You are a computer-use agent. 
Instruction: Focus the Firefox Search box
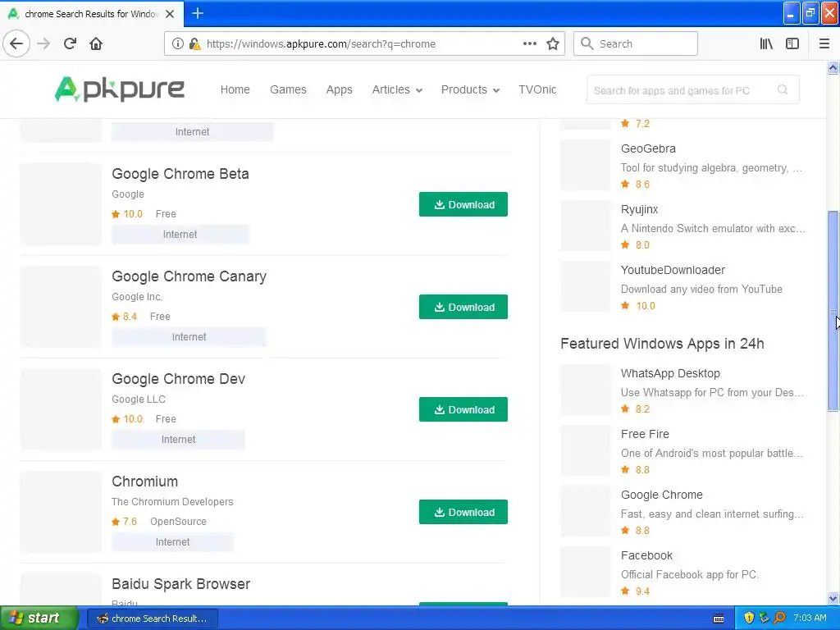point(636,43)
